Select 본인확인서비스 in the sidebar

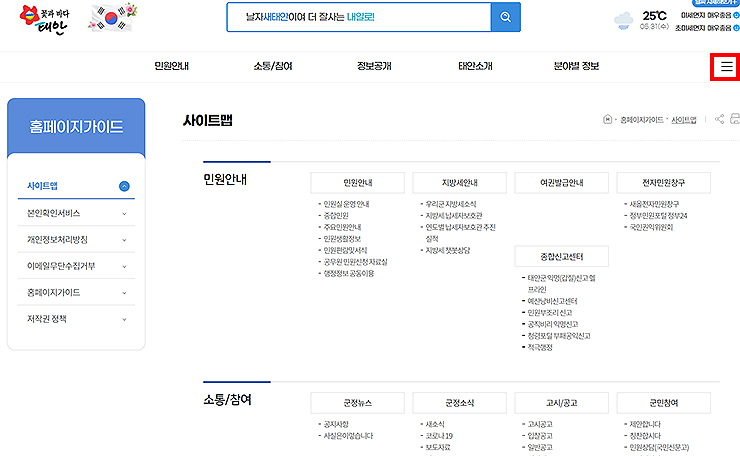pyautogui.click(x=53, y=213)
